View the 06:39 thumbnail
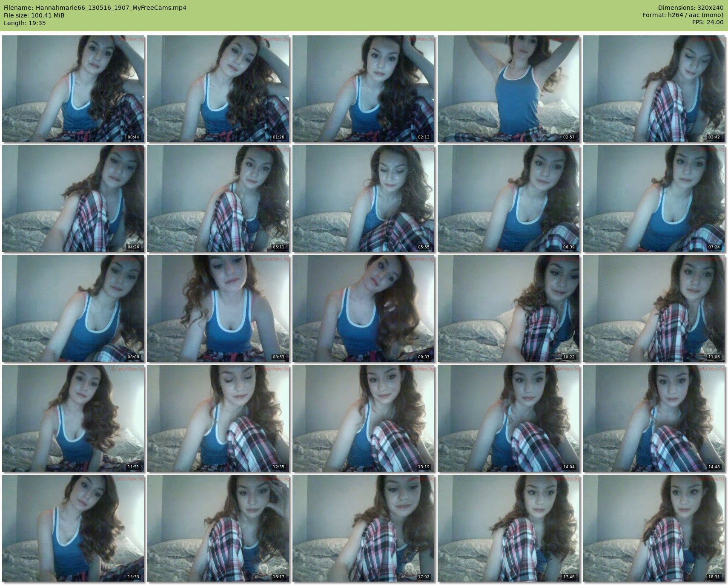Image resolution: width=728 pixels, height=585 pixels. pos(509,199)
